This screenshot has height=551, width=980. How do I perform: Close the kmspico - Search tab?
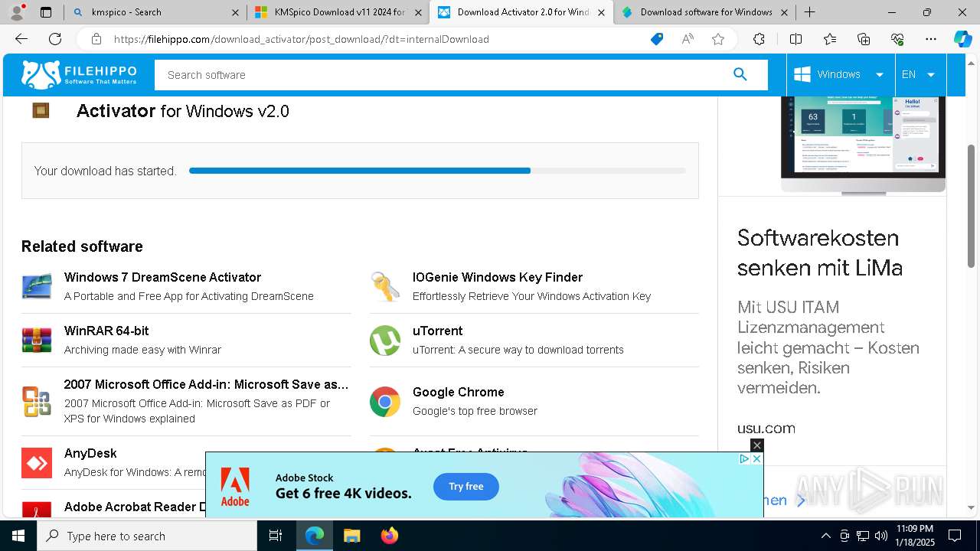(235, 12)
